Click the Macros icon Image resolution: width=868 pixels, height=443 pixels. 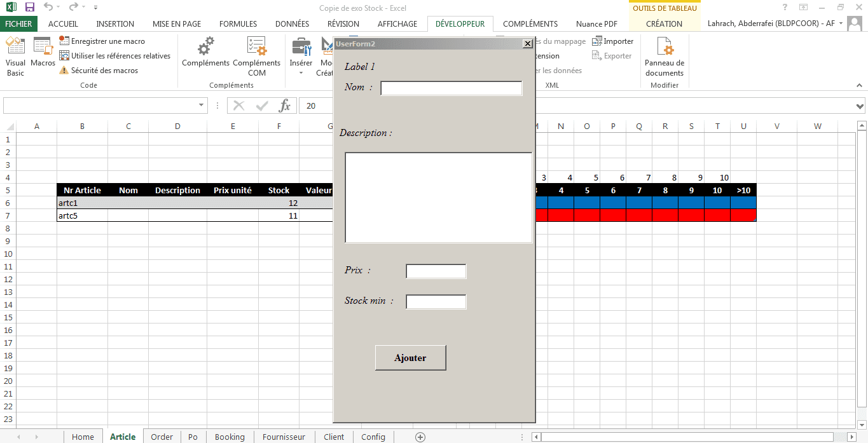pyautogui.click(x=43, y=52)
